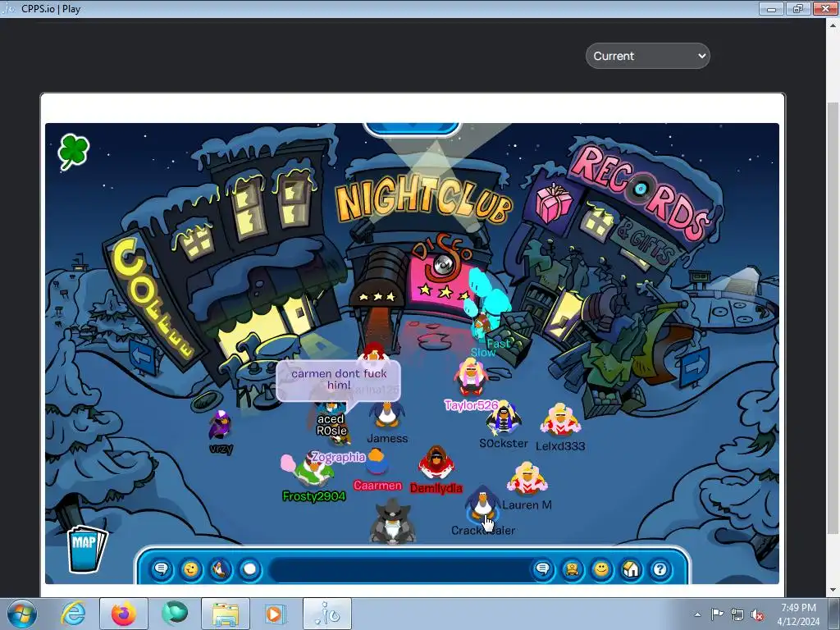This screenshot has height=630, width=840.
Task: Open the MAP in bottom corner
Action: pyautogui.click(x=86, y=549)
